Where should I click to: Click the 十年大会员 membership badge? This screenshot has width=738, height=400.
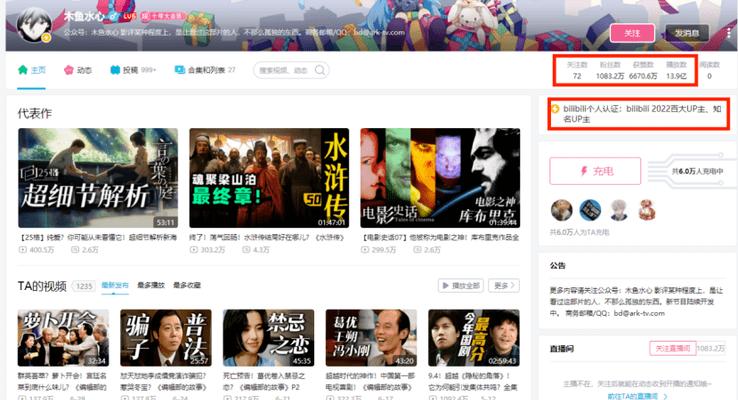[x=164, y=16]
